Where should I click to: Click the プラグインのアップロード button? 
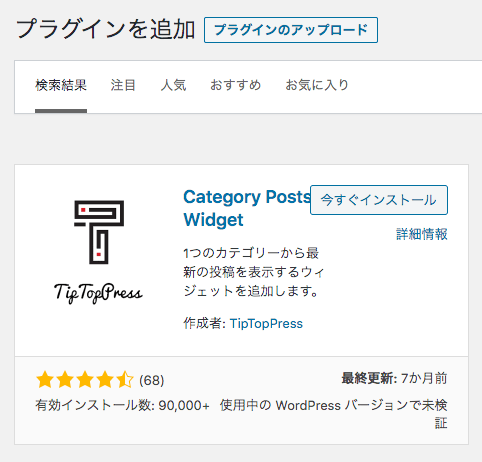[291, 30]
